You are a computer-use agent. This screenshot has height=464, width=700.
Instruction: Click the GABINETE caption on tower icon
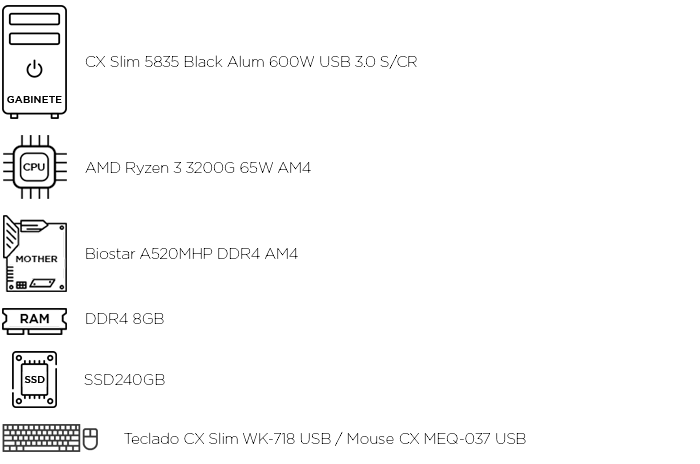pyautogui.click(x=34, y=100)
